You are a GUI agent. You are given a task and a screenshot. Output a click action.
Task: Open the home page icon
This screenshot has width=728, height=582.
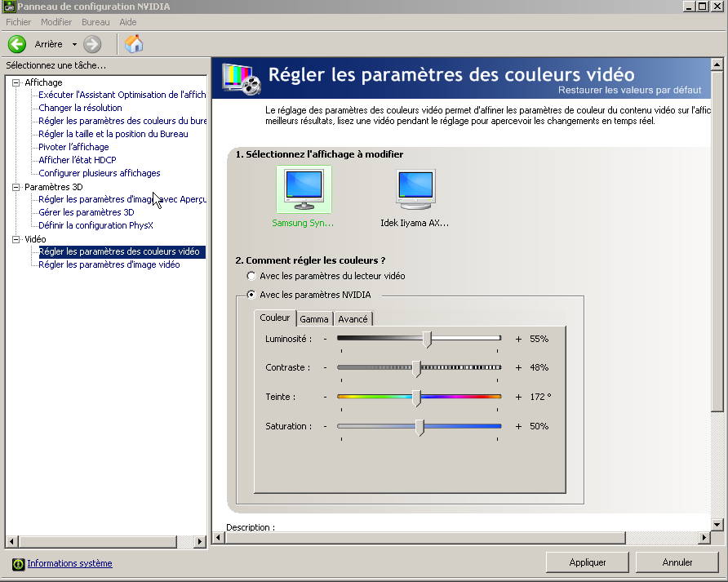pos(134,43)
